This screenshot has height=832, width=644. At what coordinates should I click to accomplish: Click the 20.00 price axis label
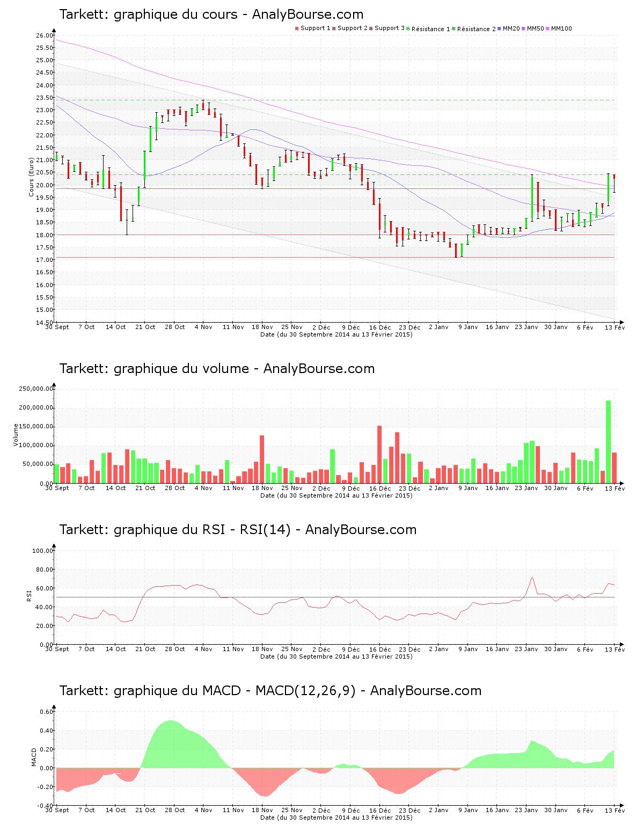45,185
